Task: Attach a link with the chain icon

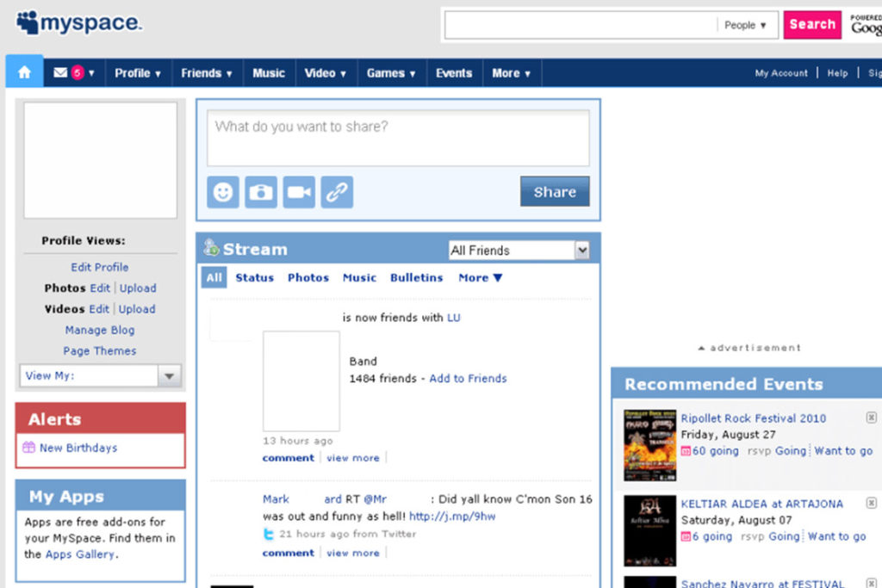Action: click(337, 192)
